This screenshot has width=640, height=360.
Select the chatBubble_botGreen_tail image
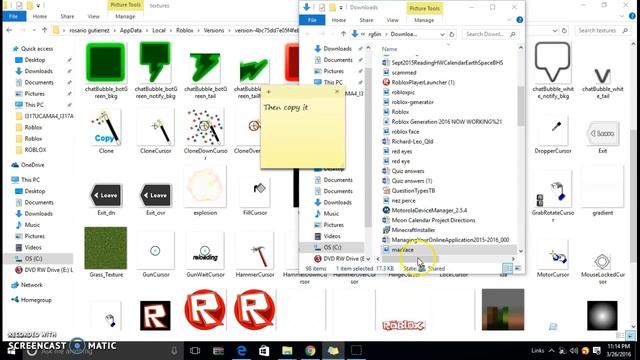click(205, 67)
